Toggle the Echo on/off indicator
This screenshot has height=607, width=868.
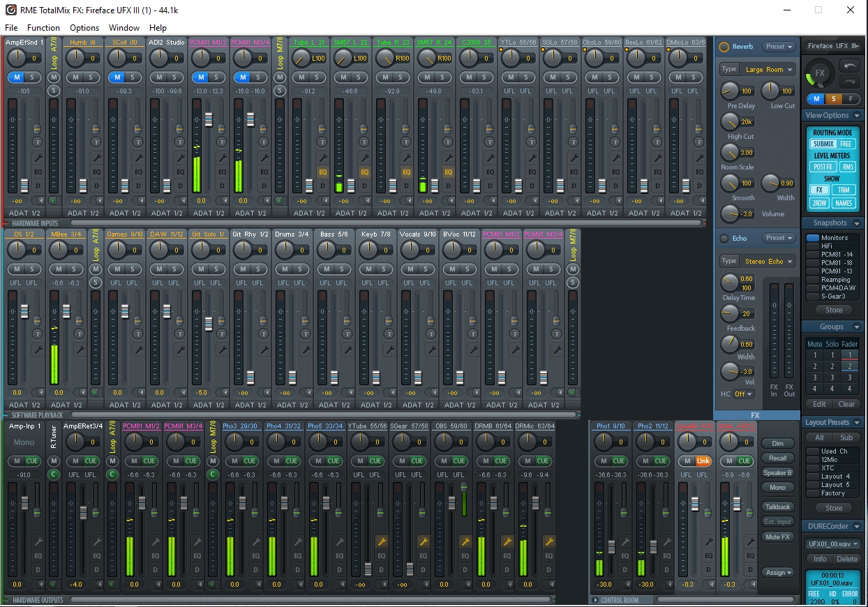click(724, 238)
